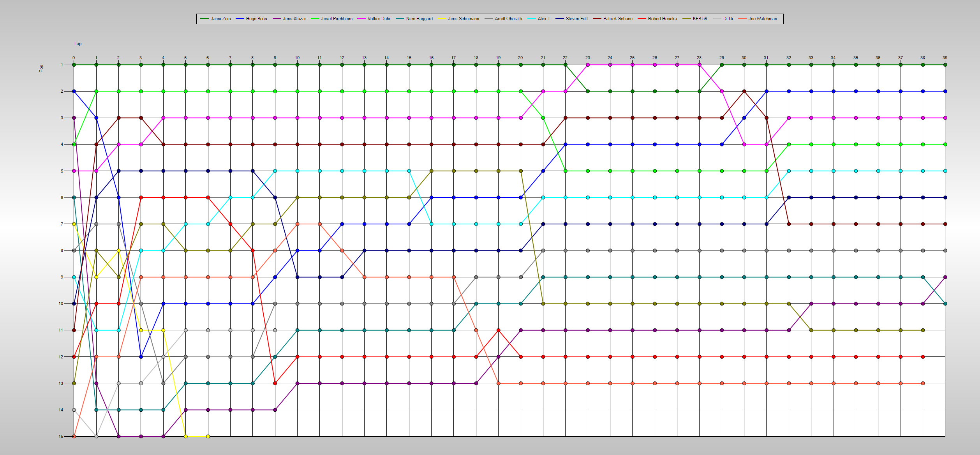Click the lap 39 axis label

945,58
